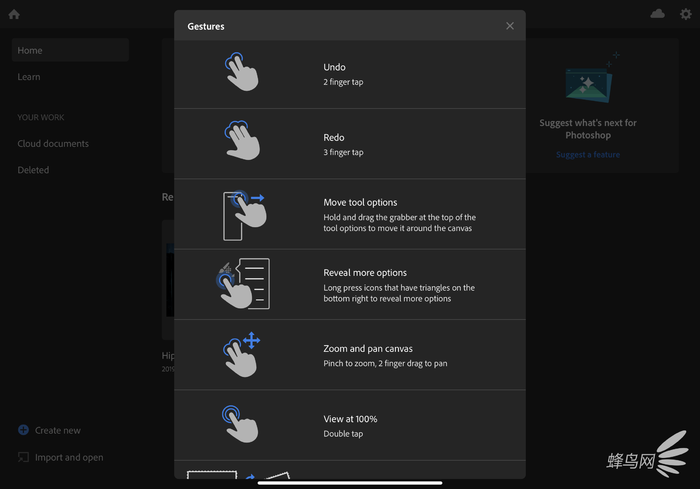Open Learn in the sidebar

pyautogui.click(x=29, y=77)
